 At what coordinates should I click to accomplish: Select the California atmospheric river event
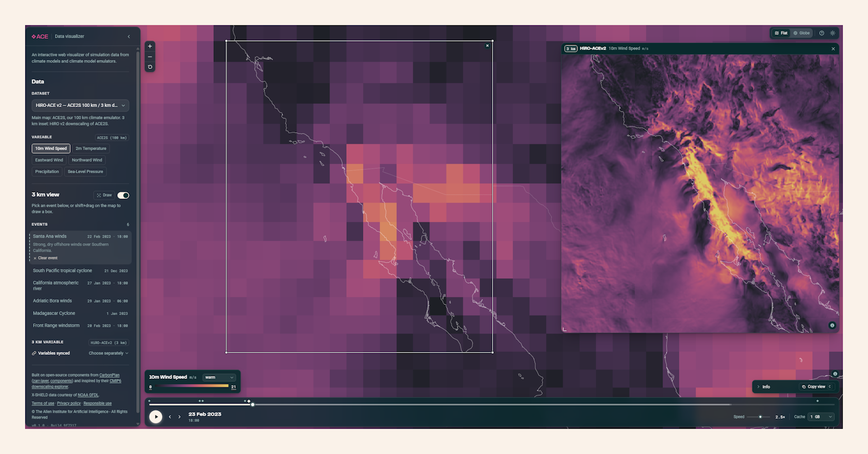[x=80, y=286]
